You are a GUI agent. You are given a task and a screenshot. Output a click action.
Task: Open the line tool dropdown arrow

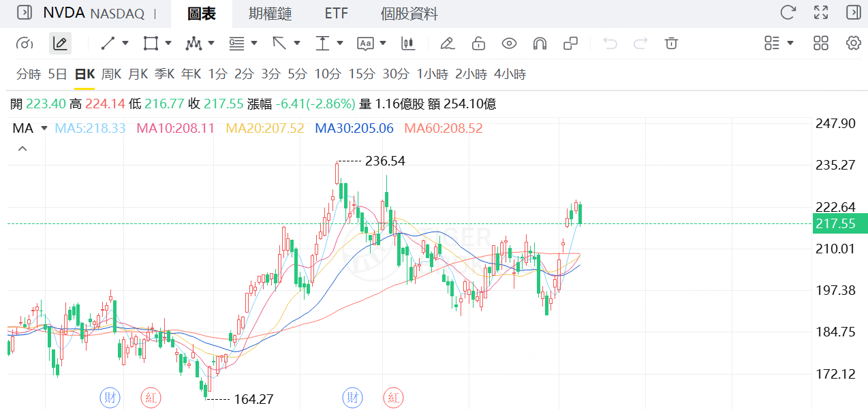point(125,43)
